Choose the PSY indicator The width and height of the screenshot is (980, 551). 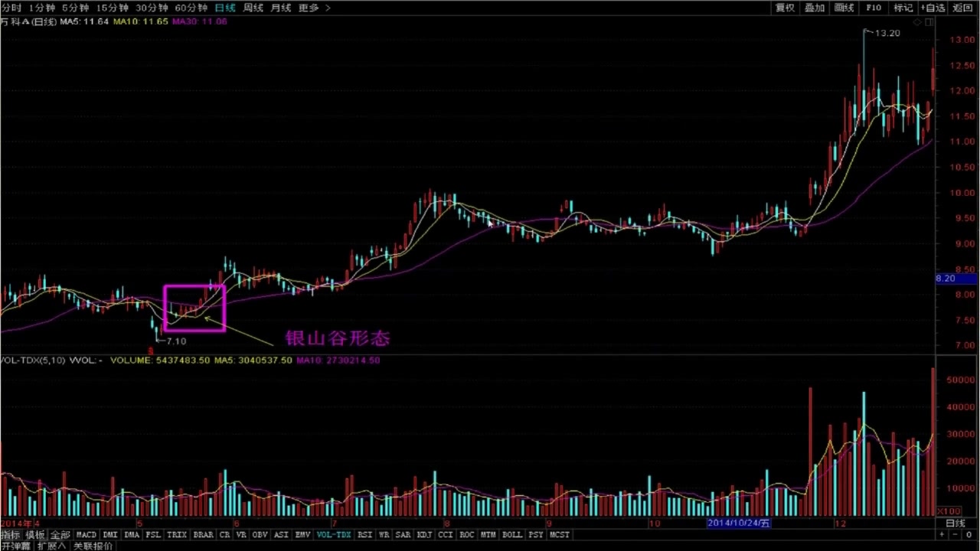point(535,535)
